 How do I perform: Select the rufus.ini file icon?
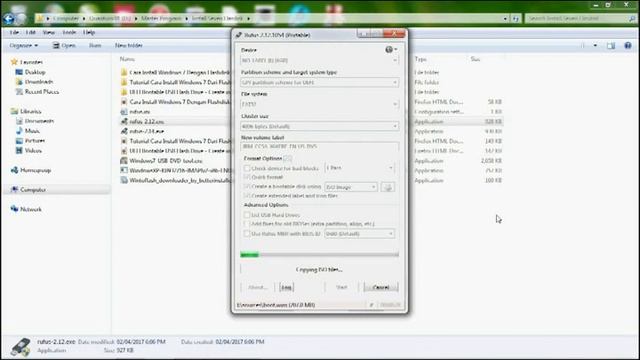coord(124,111)
